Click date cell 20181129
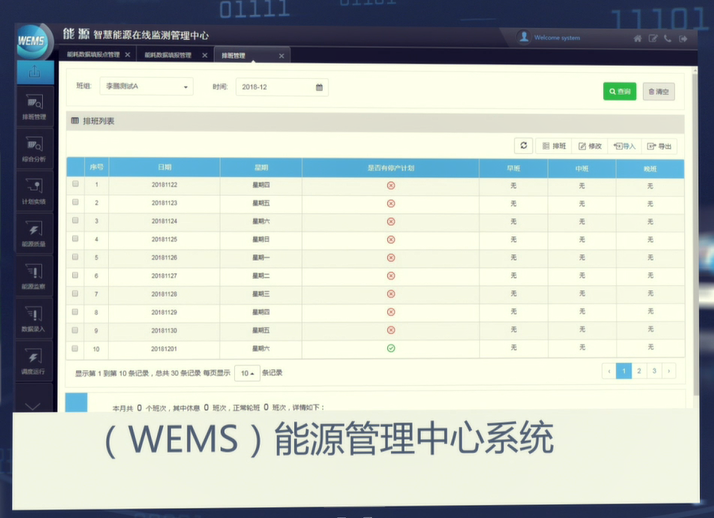The height and width of the screenshot is (518, 714). [164, 312]
